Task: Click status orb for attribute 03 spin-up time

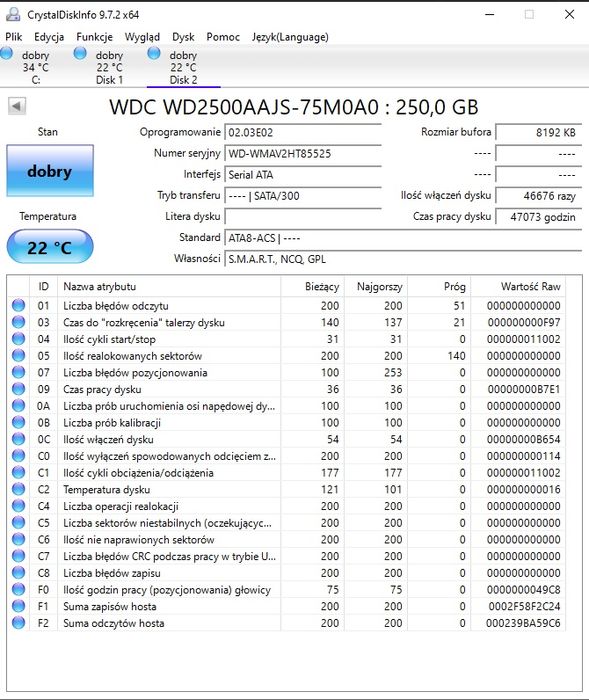Action: (18, 322)
